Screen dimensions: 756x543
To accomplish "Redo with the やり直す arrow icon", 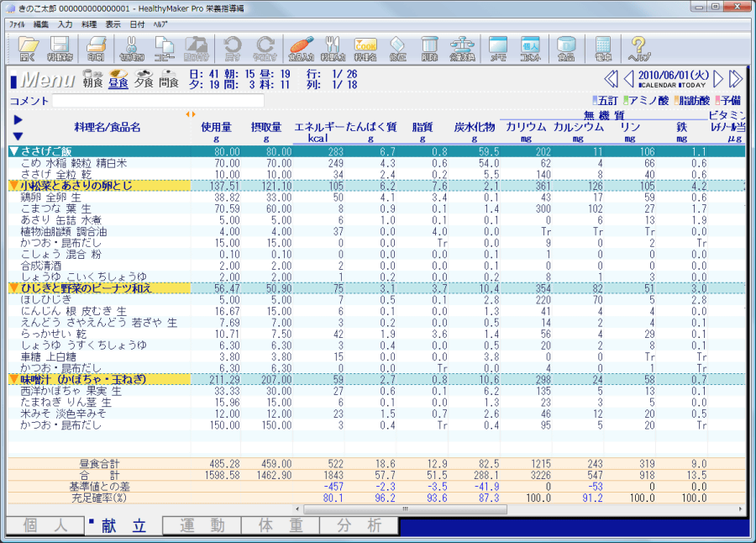I will coord(265,49).
